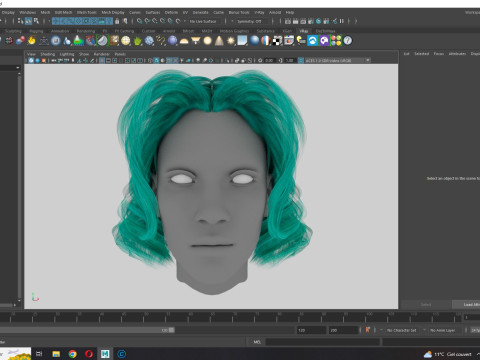Toggle the lock selection icon

(117, 21)
